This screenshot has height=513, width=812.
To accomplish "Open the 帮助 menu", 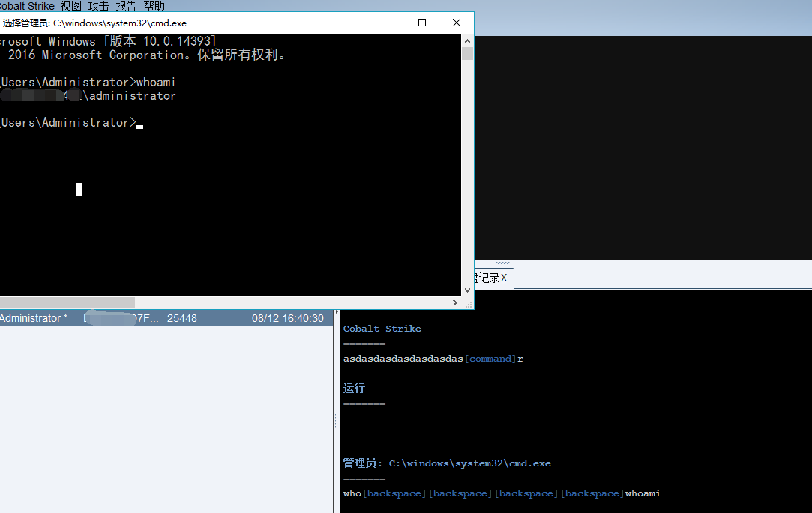I will pyautogui.click(x=154, y=6).
